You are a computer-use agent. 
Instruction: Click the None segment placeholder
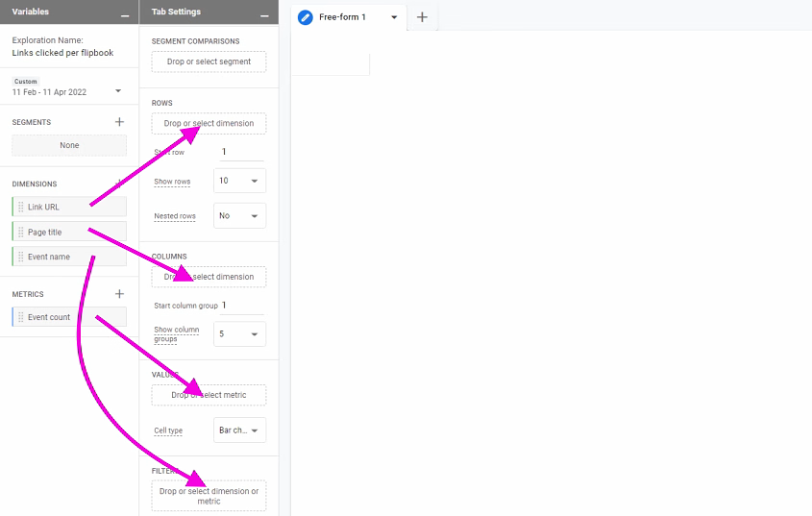(69, 146)
